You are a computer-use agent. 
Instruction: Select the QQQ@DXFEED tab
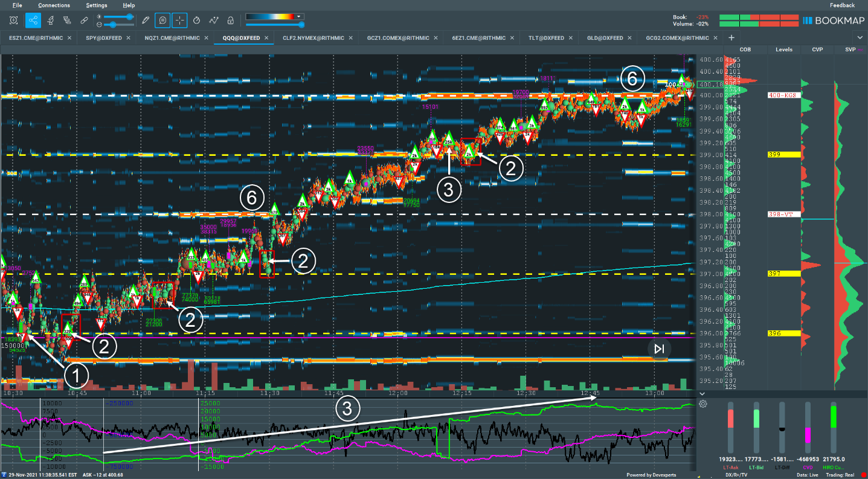point(241,37)
